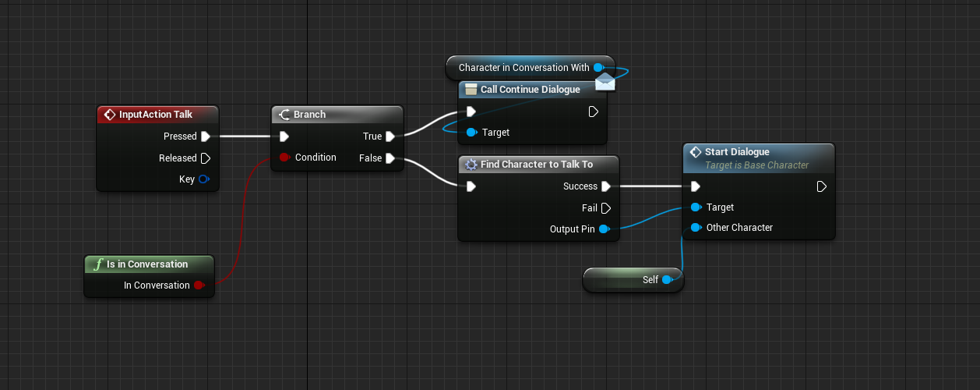
Task: Click the InputAction Talk event node icon
Action: coord(110,115)
